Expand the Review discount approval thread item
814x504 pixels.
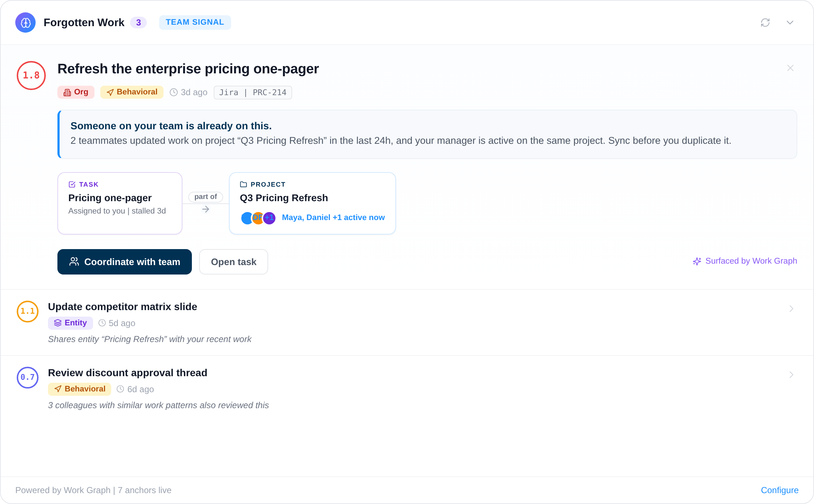tap(791, 375)
